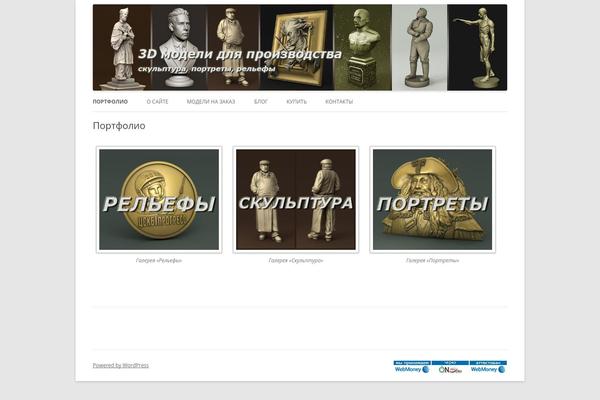The height and width of the screenshot is (400, 600).
Task: Open МОДЕЛИ НА ЗАКАЗ menu item
Action: pyautogui.click(x=211, y=102)
